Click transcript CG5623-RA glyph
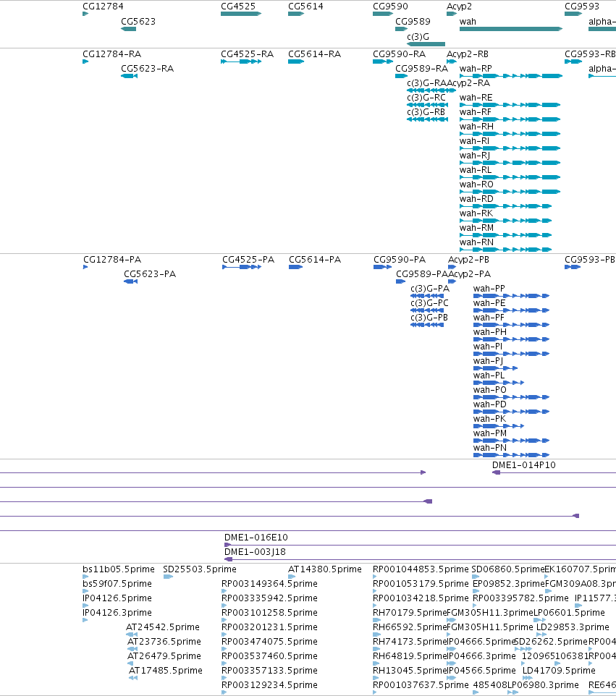The height and width of the screenshot is (696, 616). pos(130,76)
